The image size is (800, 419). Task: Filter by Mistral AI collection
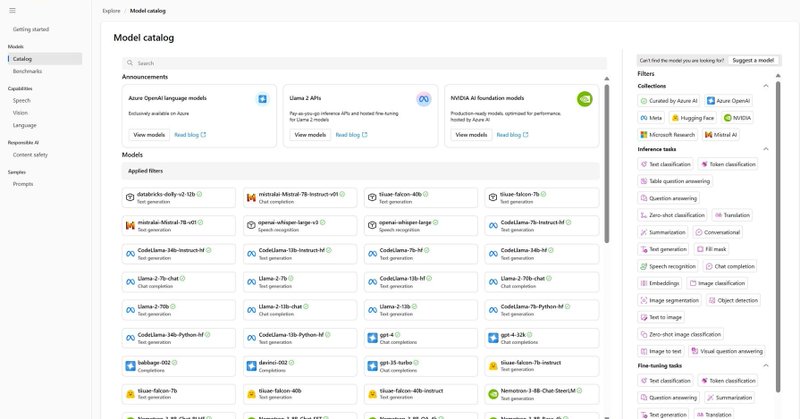coord(721,135)
